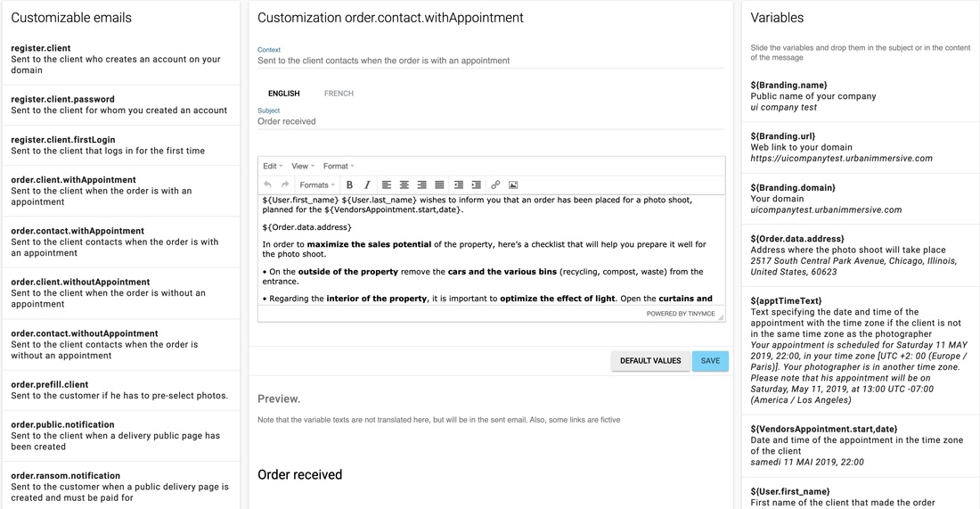Toggle bold formatting in the editor

(349, 185)
